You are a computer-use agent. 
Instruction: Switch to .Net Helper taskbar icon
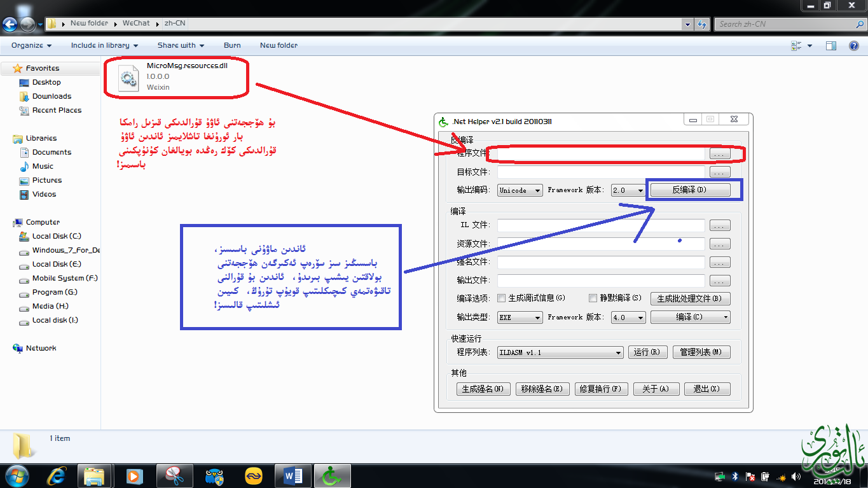tap(332, 475)
